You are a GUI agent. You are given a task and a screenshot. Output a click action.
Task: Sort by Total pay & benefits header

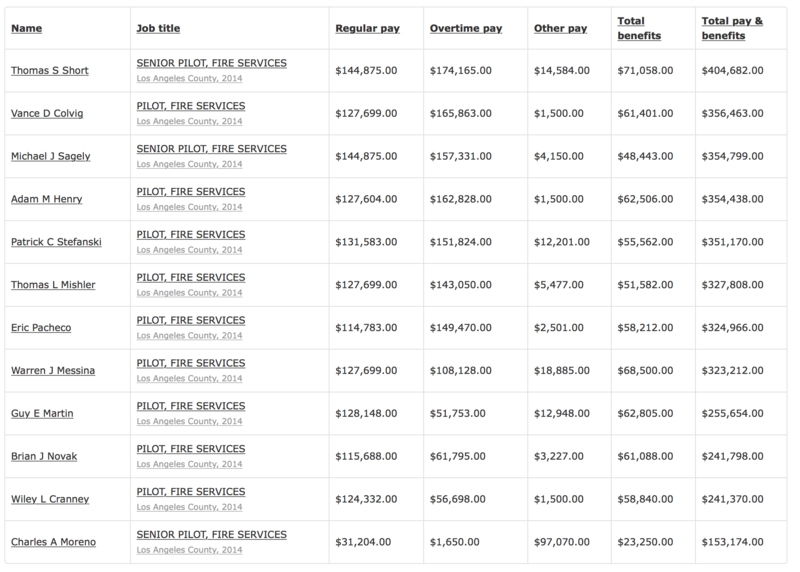coord(733,28)
